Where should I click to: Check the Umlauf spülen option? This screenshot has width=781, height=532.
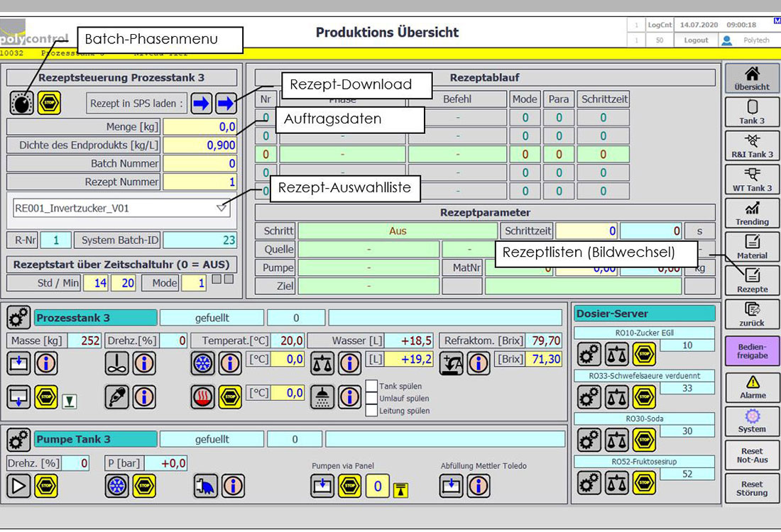(x=370, y=398)
